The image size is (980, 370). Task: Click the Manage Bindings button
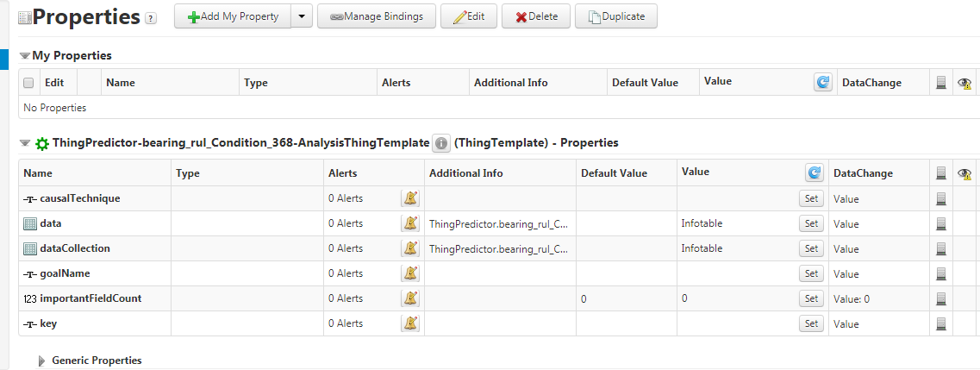376,16
